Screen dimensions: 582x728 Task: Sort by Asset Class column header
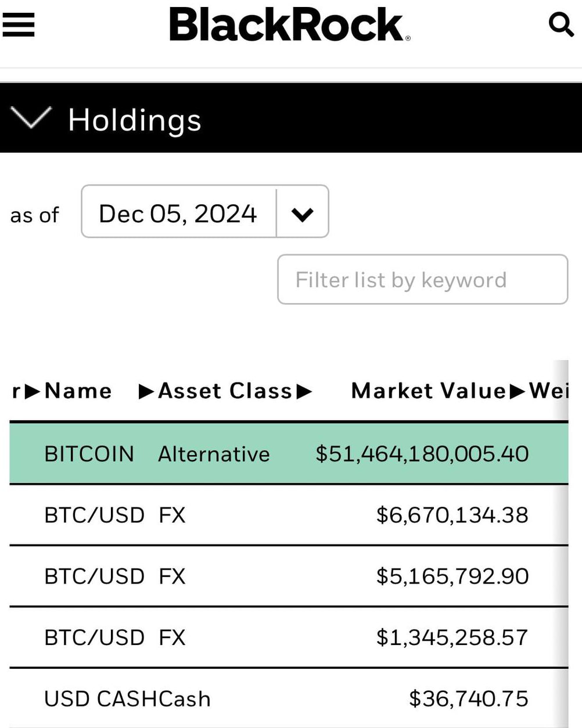click(x=225, y=391)
